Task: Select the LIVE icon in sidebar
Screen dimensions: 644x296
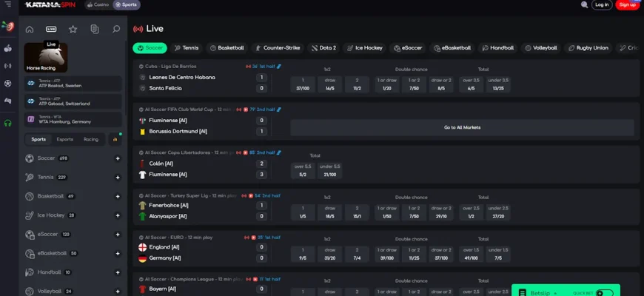Action: (x=51, y=29)
